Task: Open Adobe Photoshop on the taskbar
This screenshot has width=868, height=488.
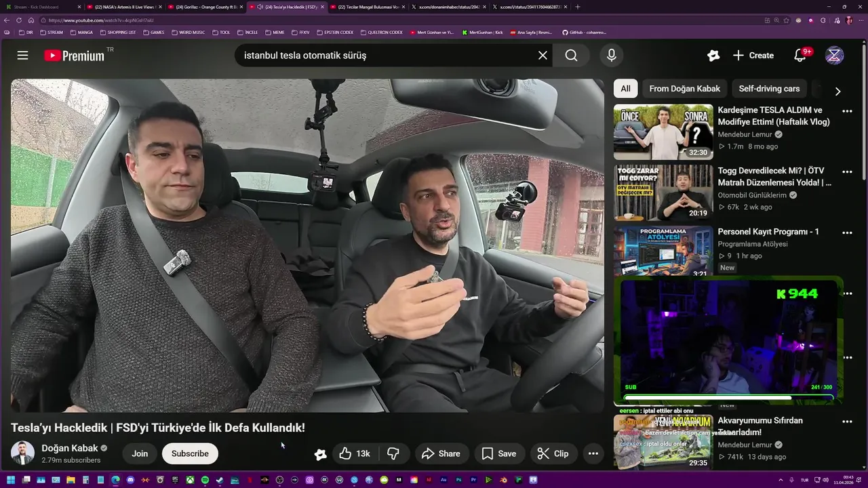Action: pos(458,480)
